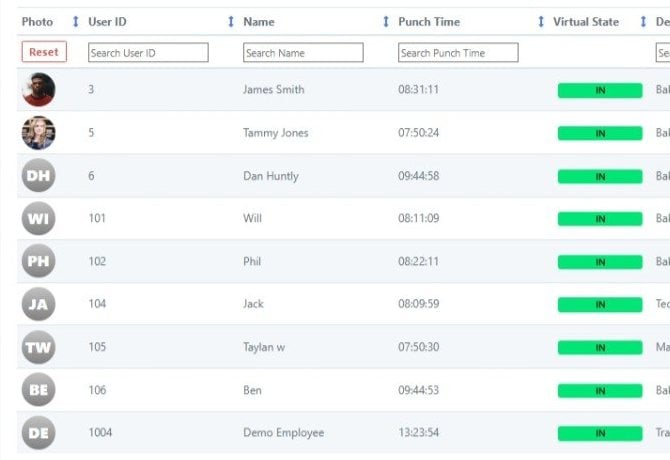Screen dimensions: 670x460
Task: Focus the Search User ID field
Action: 148,53
